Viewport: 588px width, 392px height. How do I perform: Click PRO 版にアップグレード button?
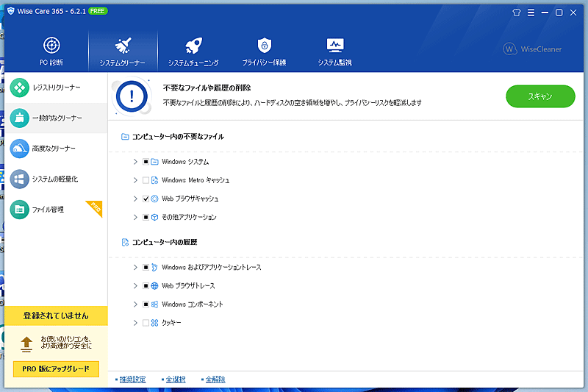[56, 368]
